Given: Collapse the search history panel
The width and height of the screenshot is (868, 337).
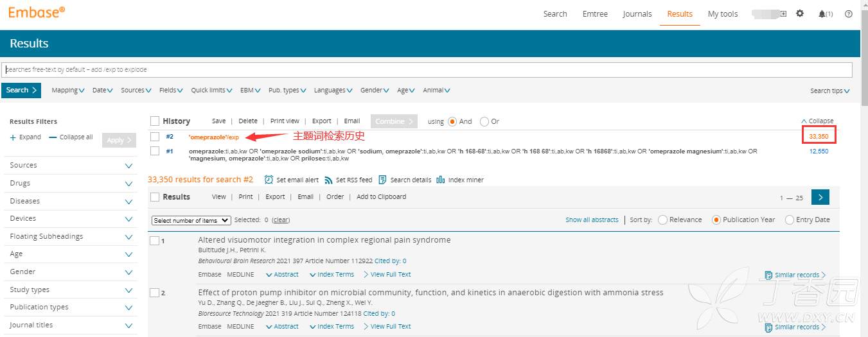Looking at the screenshot, I should click(x=817, y=121).
